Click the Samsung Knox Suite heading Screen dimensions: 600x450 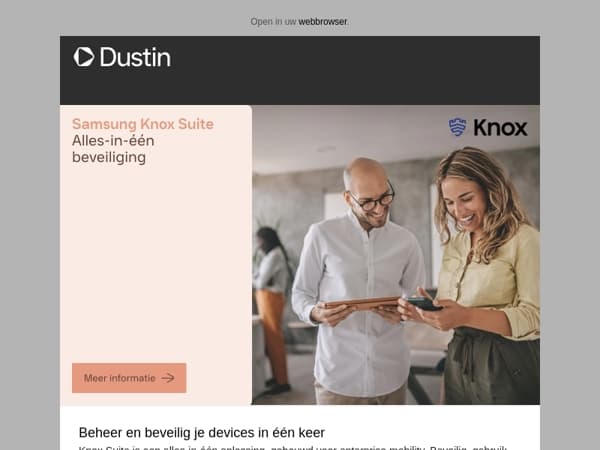click(x=143, y=124)
